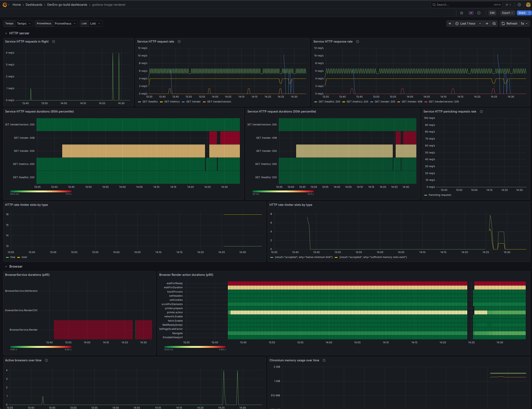
Task: Show info for panicking requests panel
Action: click(481, 112)
